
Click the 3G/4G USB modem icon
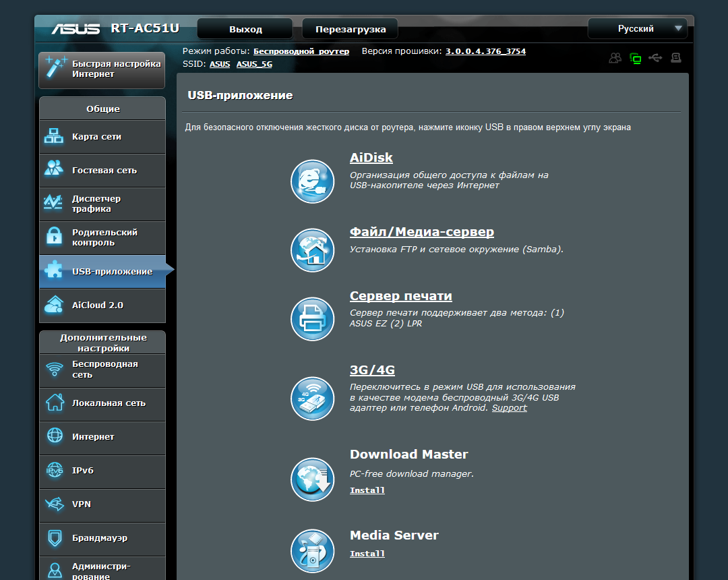point(313,399)
